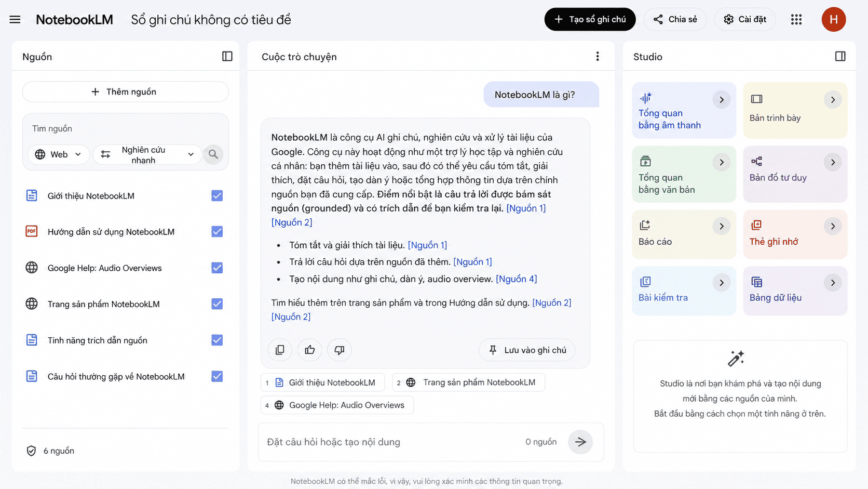Collapse the Nguồn panel
The width and height of the screenshot is (868, 489).
tap(227, 56)
